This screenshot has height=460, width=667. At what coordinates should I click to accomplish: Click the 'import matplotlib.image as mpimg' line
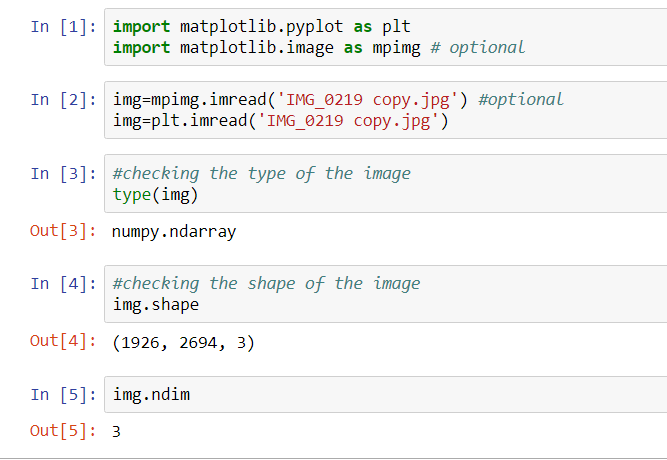pos(319,48)
